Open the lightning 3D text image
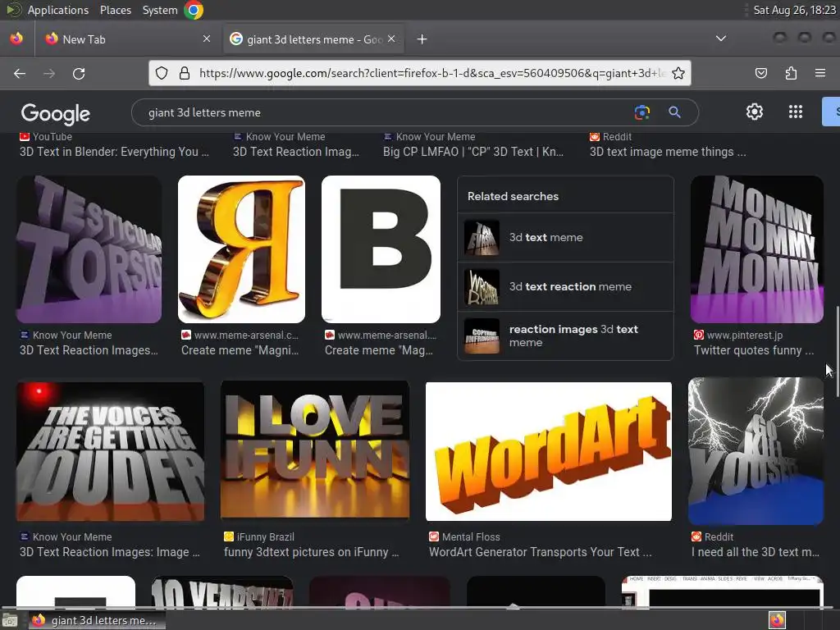 (x=756, y=451)
